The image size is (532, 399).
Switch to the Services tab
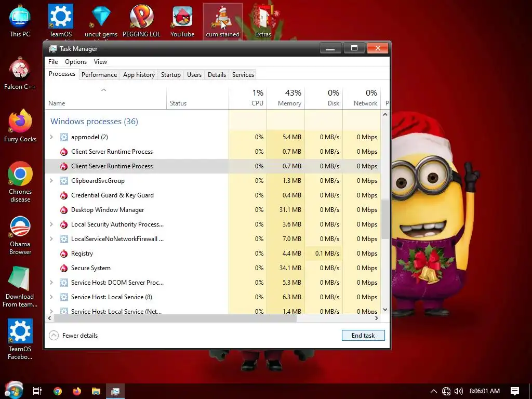click(243, 75)
